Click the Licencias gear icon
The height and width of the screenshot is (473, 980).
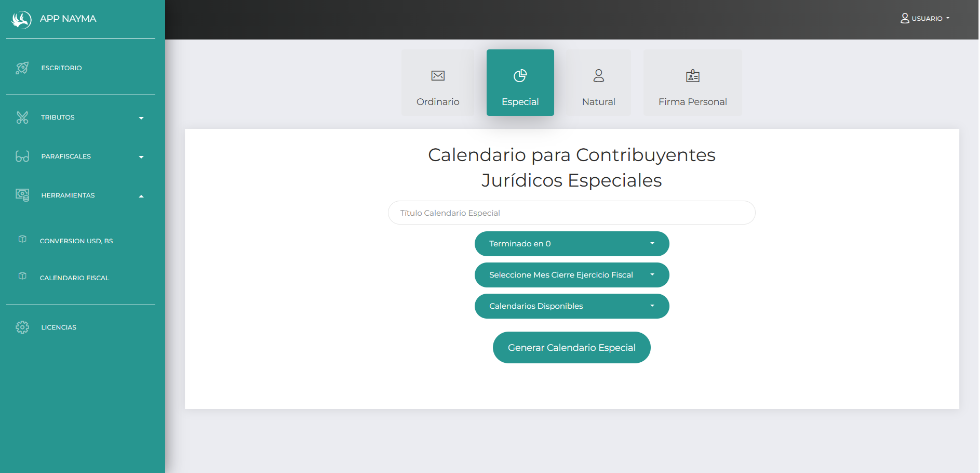(22, 327)
